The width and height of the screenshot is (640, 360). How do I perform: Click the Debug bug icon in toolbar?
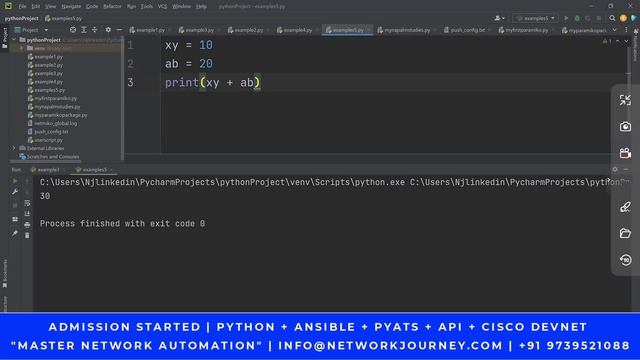coord(577,18)
